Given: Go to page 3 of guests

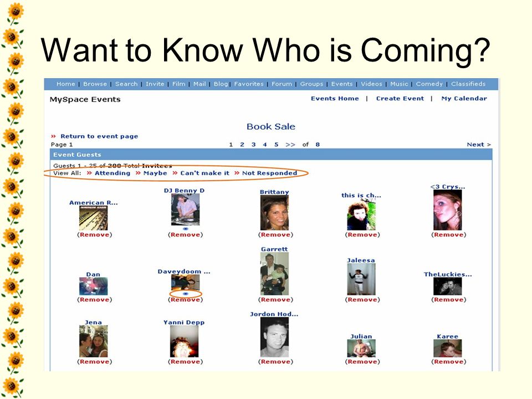Looking at the screenshot, I should [253, 145].
